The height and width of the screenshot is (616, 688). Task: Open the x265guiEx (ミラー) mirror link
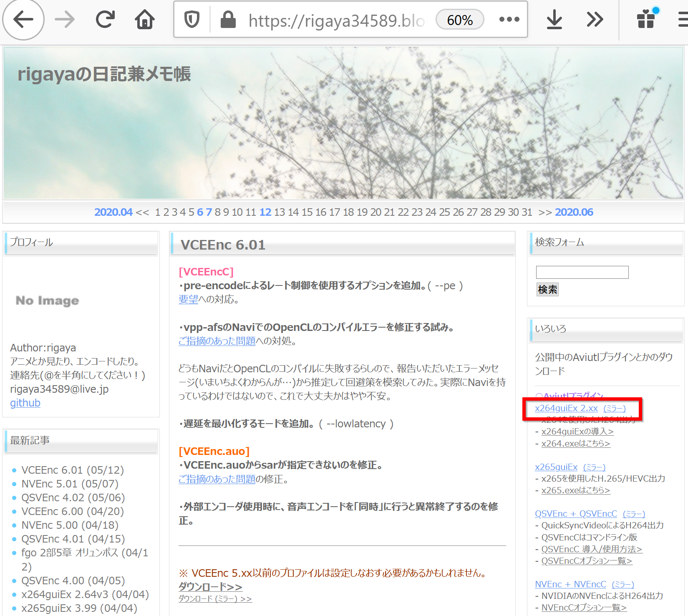click(594, 467)
